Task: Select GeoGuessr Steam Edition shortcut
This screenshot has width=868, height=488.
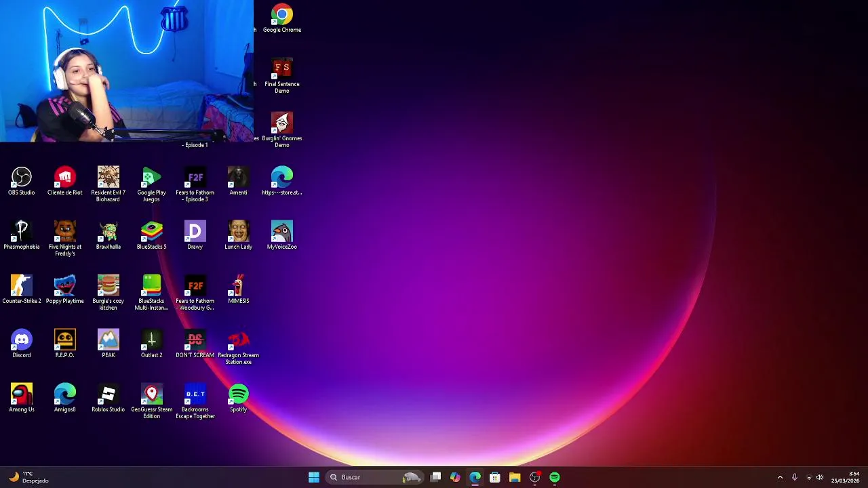Action: click(x=152, y=401)
